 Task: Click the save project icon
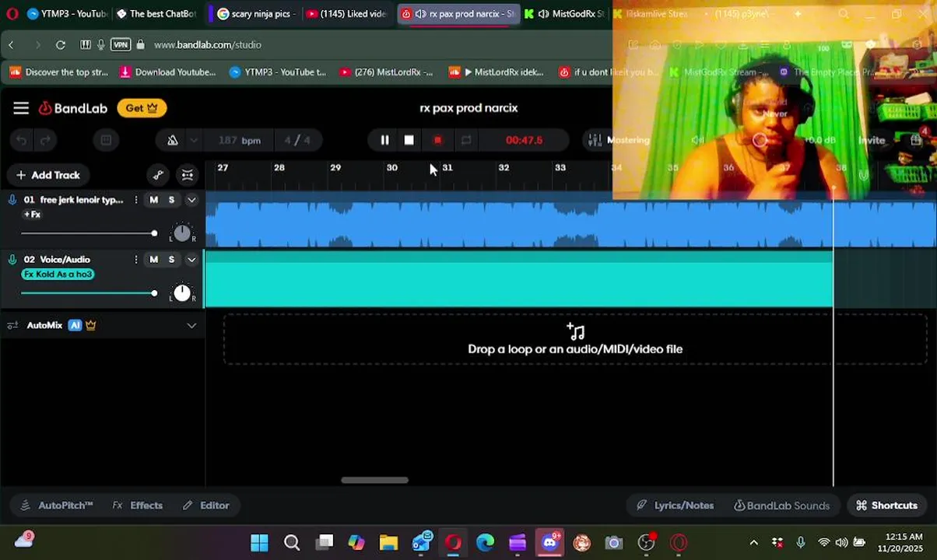click(106, 140)
